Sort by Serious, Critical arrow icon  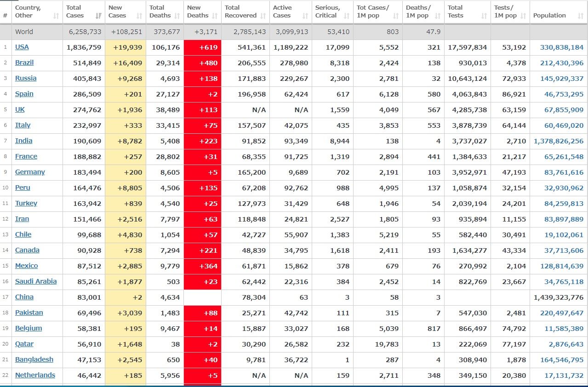tap(347, 16)
